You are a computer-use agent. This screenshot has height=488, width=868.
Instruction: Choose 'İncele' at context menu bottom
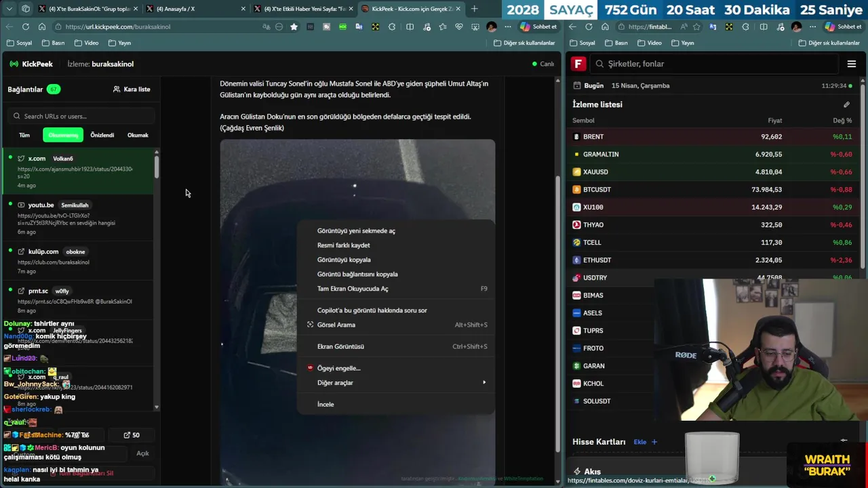395,404
